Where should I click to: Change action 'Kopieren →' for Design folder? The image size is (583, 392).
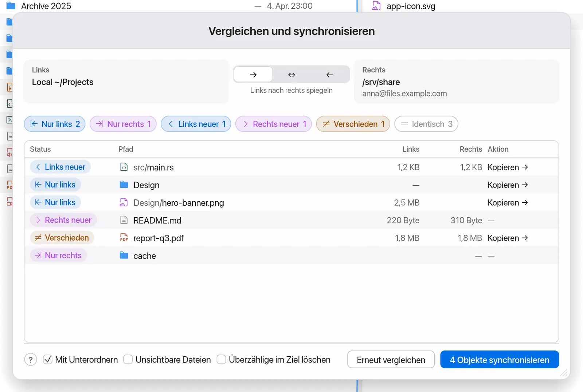508,185
